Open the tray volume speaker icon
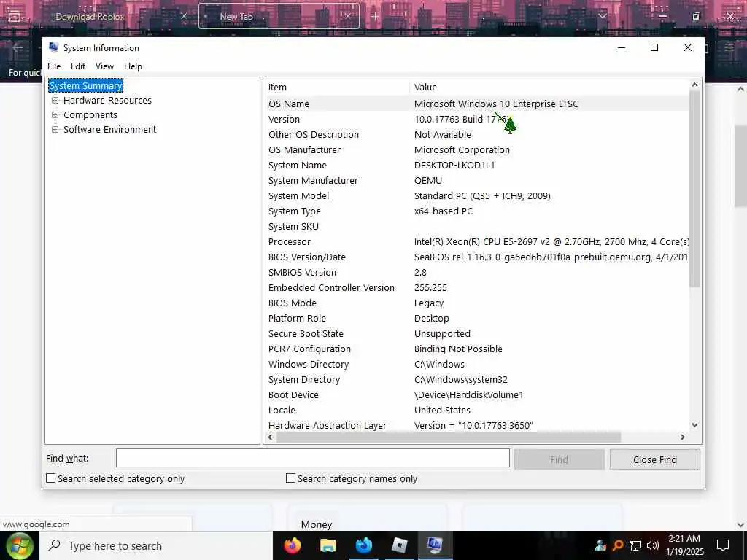Image resolution: width=747 pixels, height=560 pixels. point(653,545)
